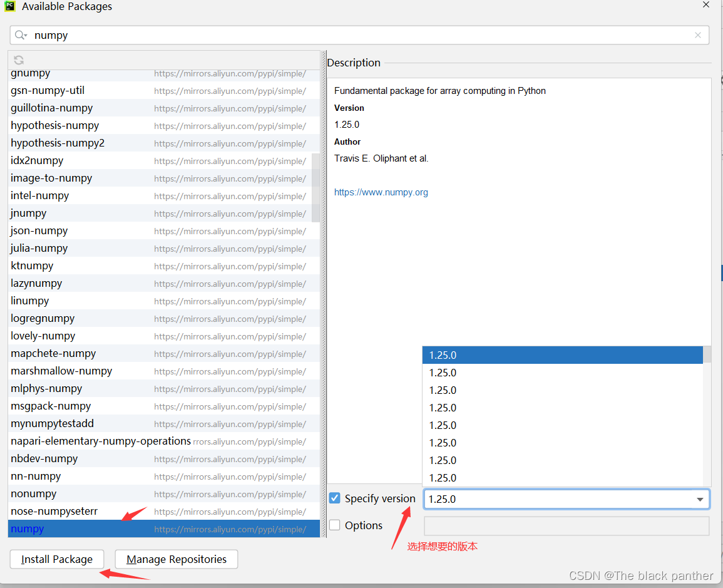Clear the numpy search text

(697, 35)
